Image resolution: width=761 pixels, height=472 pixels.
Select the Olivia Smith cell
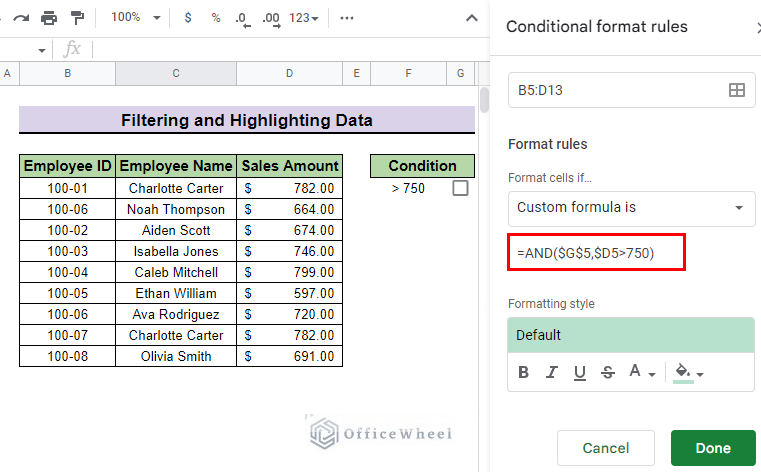176,356
